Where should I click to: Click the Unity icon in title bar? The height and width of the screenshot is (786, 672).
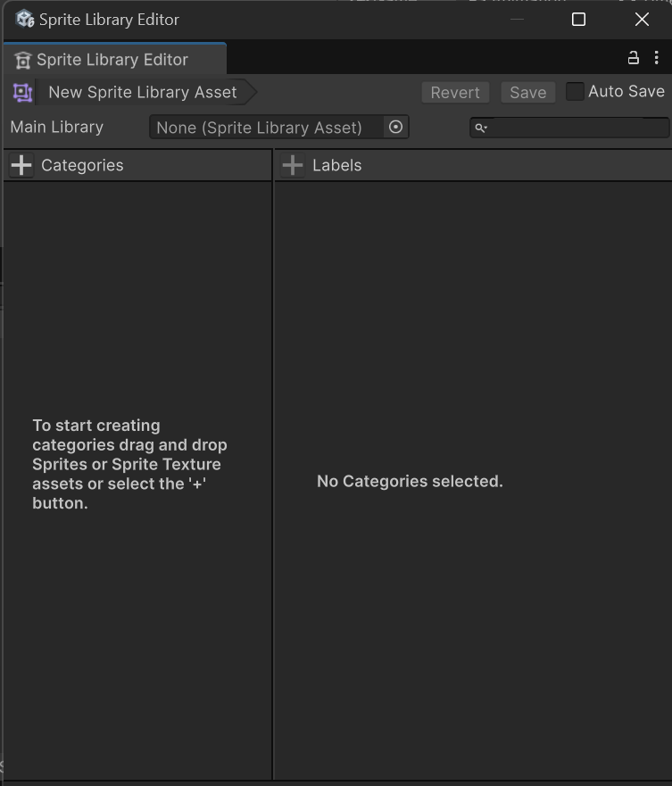[25, 19]
